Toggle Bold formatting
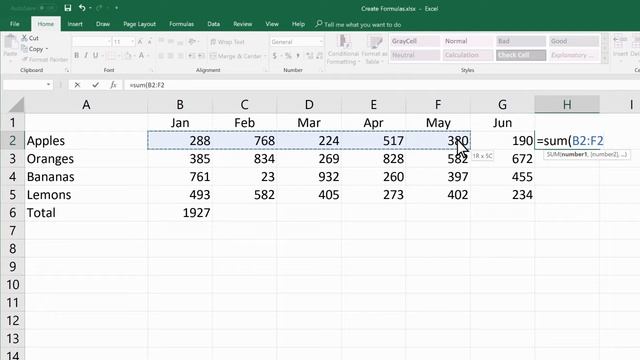This screenshot has width=640, height=360. click(x=76, y=56)
